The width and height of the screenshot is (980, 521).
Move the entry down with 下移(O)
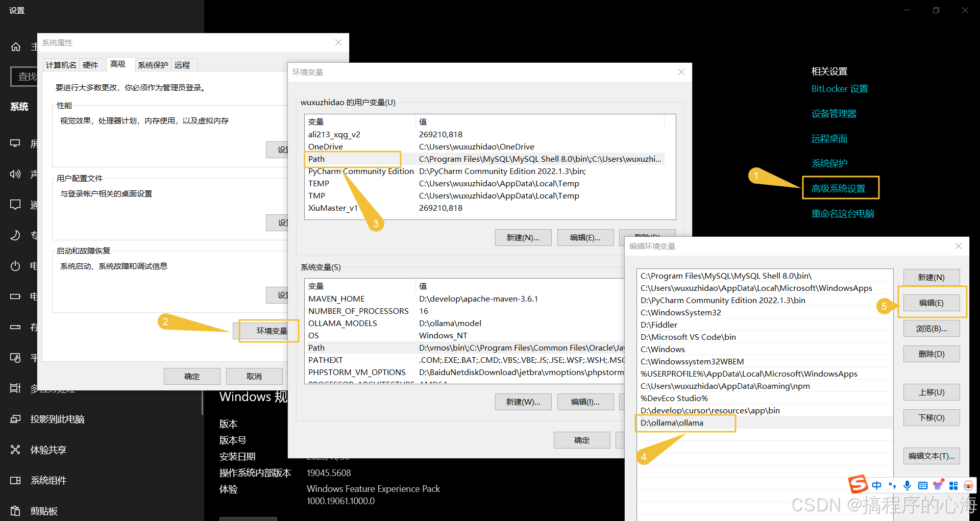pyautogui.click(x=932, y=417)
